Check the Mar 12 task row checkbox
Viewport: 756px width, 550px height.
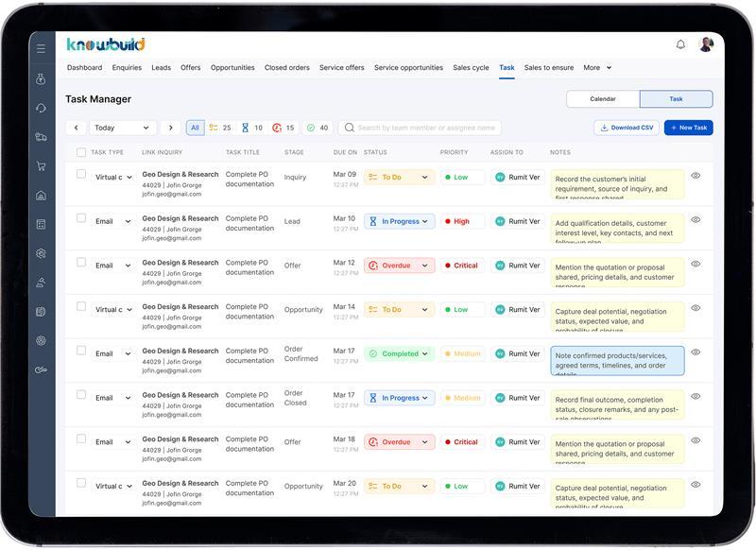81,262
